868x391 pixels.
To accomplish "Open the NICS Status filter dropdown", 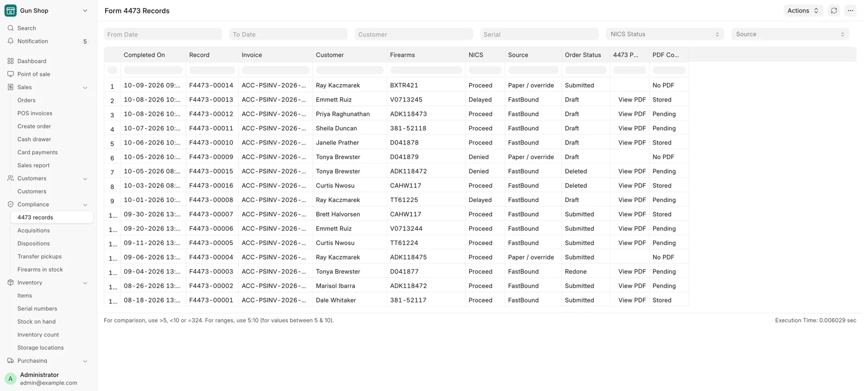I will (x=665, y=34).
